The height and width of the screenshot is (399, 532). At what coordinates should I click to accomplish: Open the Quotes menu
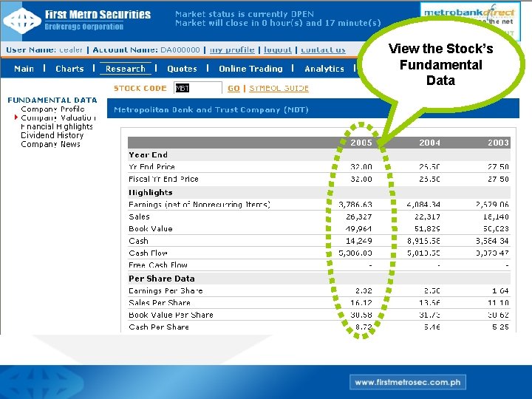pyautogui.click(x=182, y=69)
